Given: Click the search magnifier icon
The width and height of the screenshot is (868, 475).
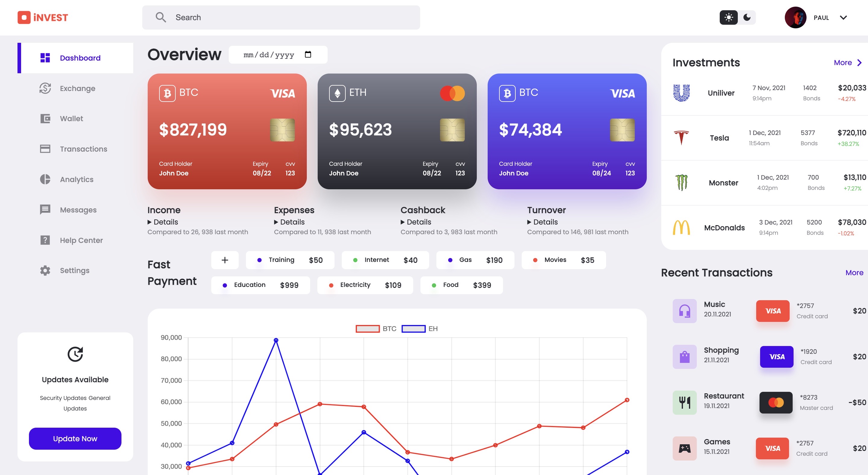Looking at the screenshot, I should (161, 17).
